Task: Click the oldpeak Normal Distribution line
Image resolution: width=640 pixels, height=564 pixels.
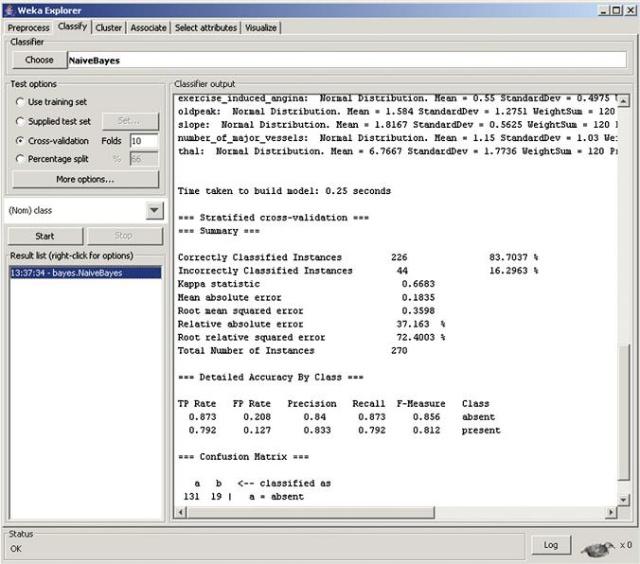Action: [397, 111]
